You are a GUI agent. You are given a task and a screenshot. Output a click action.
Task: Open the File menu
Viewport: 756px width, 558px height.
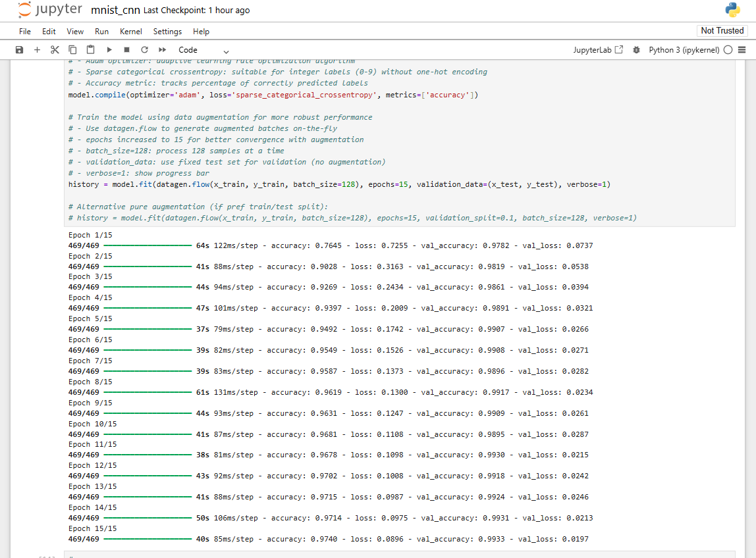25,32
